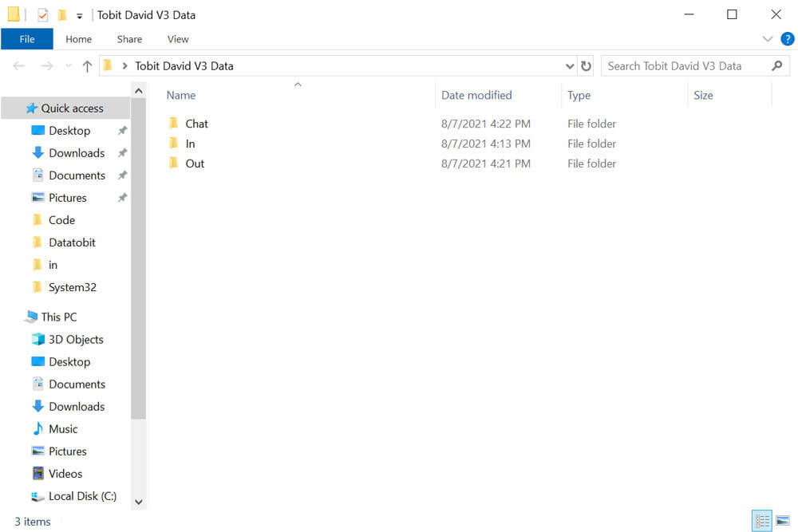Sort files by Name column header

tap(181, 95)
